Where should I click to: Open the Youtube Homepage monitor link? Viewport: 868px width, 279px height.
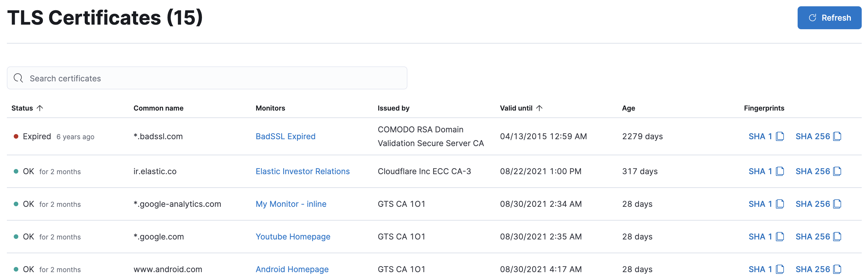(293, 237)
